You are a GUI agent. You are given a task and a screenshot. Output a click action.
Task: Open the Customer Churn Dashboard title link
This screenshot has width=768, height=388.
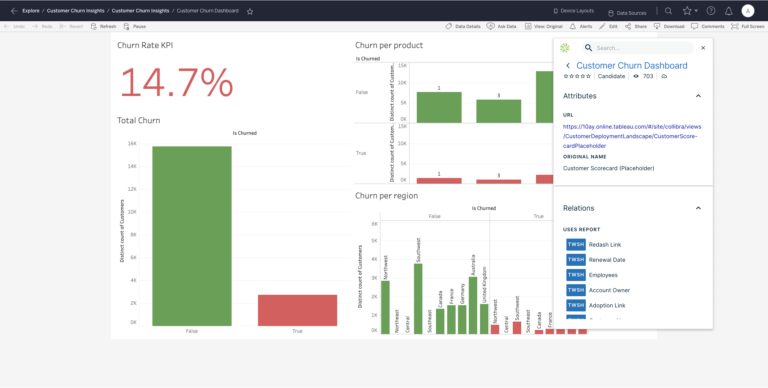632,66
